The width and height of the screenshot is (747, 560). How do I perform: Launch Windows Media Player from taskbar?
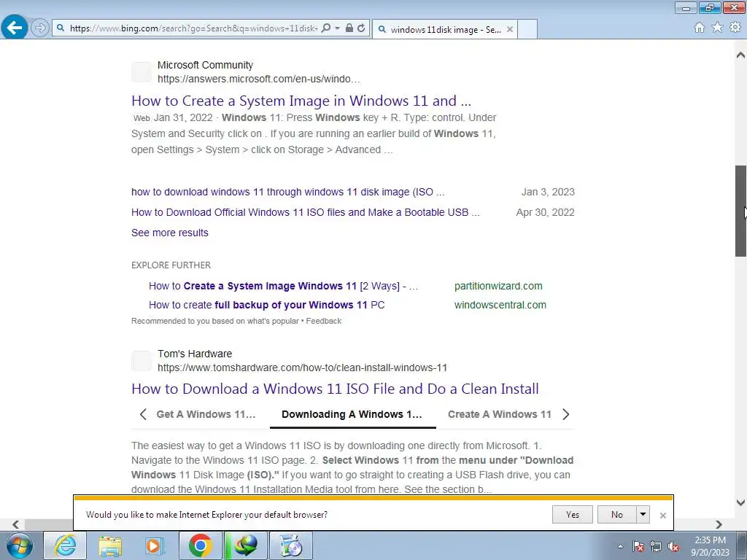tap(154, 545)
